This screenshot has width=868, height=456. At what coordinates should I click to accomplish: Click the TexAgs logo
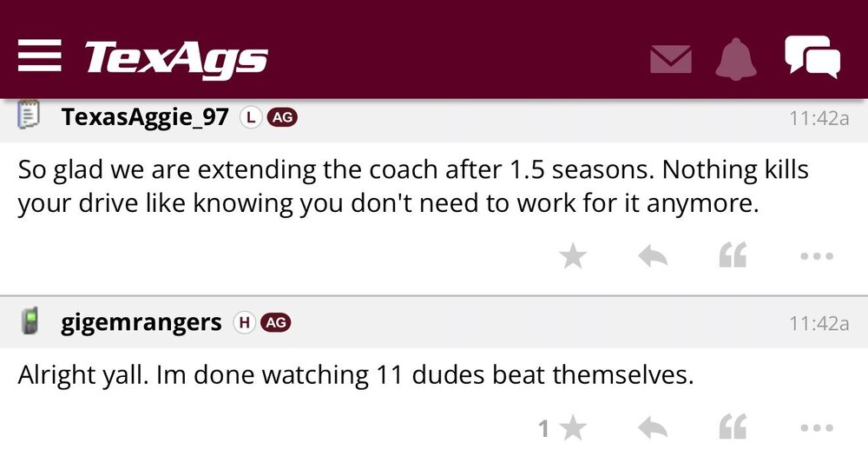click(176, 58)
